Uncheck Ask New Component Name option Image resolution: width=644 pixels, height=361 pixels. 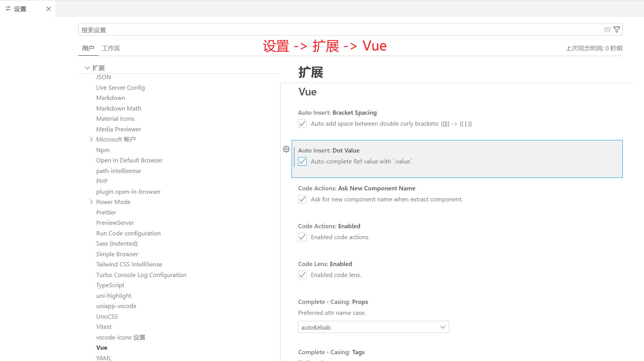pos(303,199)
